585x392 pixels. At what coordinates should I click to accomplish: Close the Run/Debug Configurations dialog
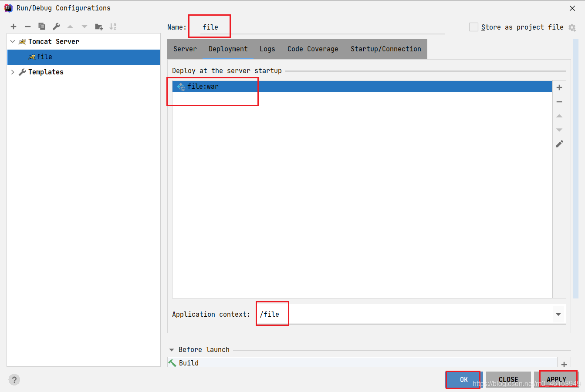tap(572, 8)
